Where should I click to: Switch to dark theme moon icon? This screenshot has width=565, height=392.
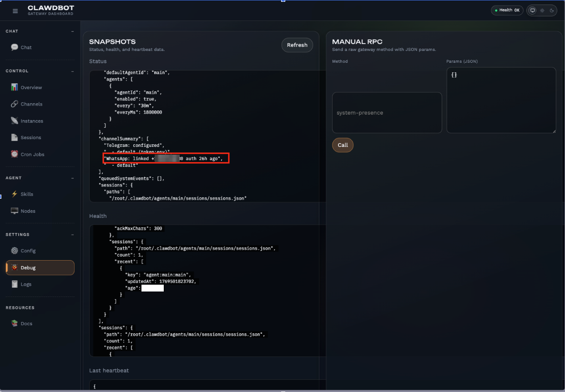tap(552, 10)
